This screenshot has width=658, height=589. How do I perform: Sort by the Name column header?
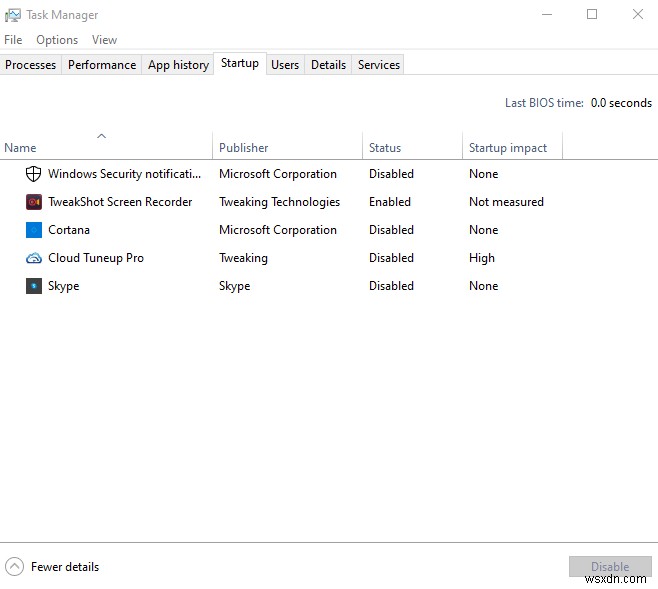point(106,145)
